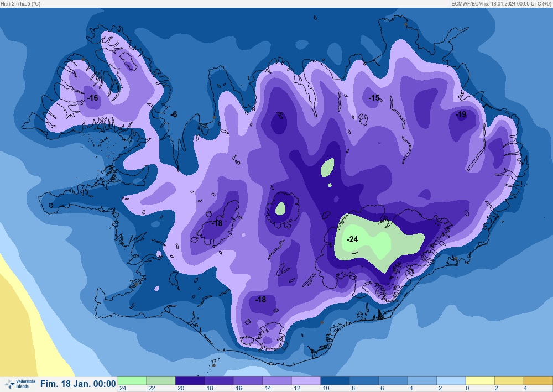Select the pale yellow 0 to 2 legend swatch
Screen dimensions: 553x392
point(481,380)
